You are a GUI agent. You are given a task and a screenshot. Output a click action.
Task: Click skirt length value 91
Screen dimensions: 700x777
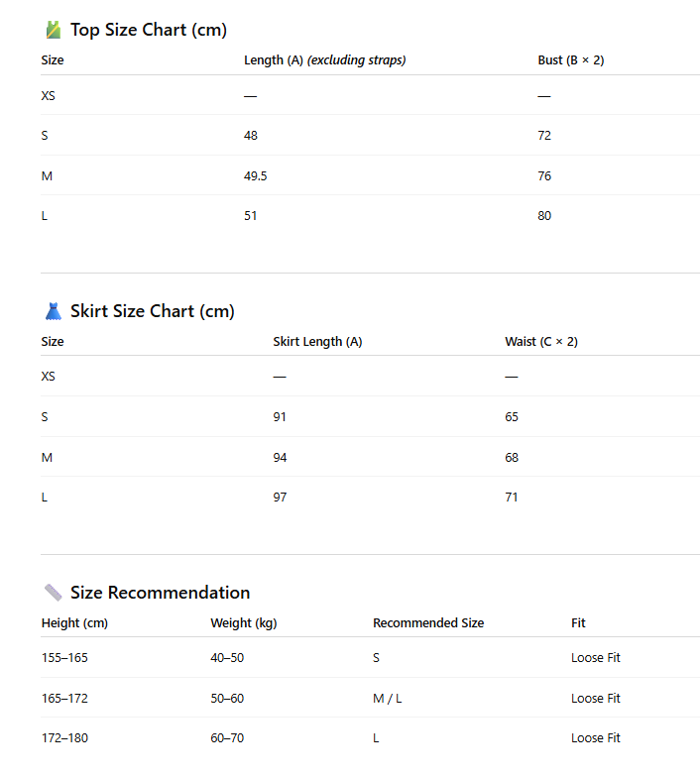[280, 417]
